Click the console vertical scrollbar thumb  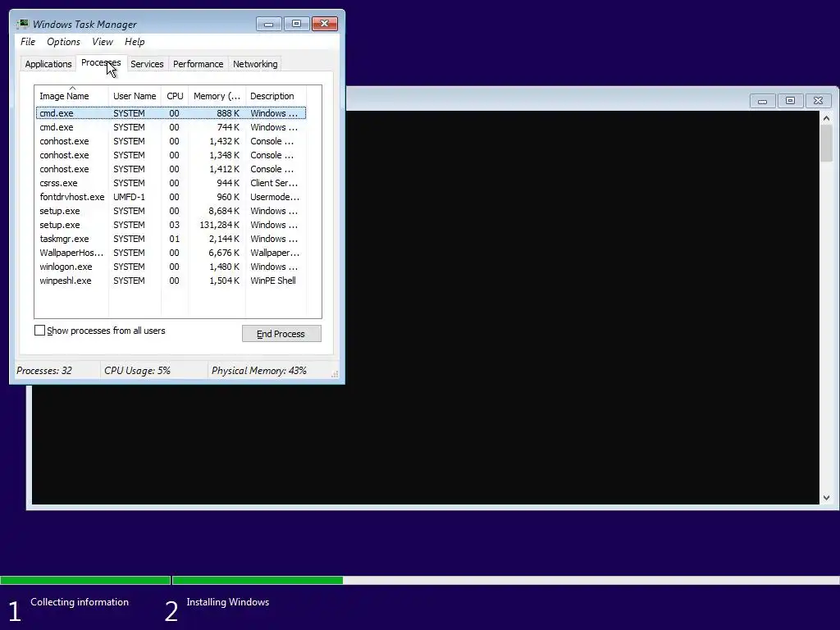point(827,143)
